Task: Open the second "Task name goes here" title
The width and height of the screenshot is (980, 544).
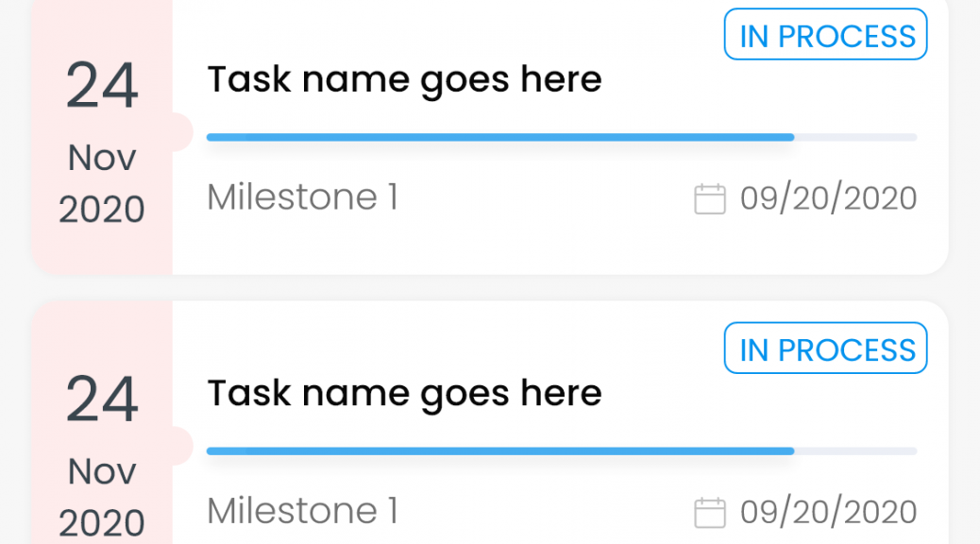Action: click(x=404, y=394)
